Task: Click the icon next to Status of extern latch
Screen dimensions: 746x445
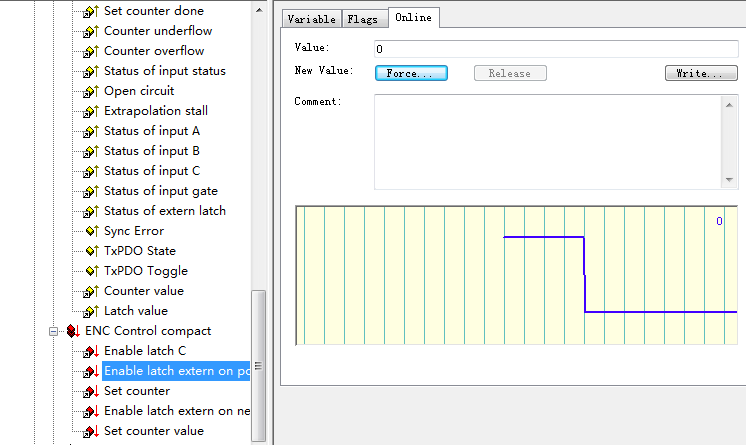Action: pyautogui.click(x=91, y=211)
